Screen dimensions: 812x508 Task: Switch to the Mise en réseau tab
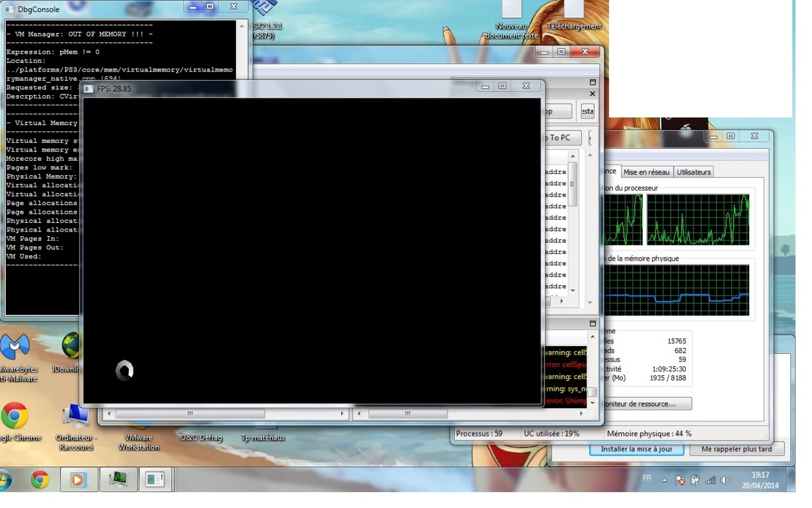tap(646, 172)
